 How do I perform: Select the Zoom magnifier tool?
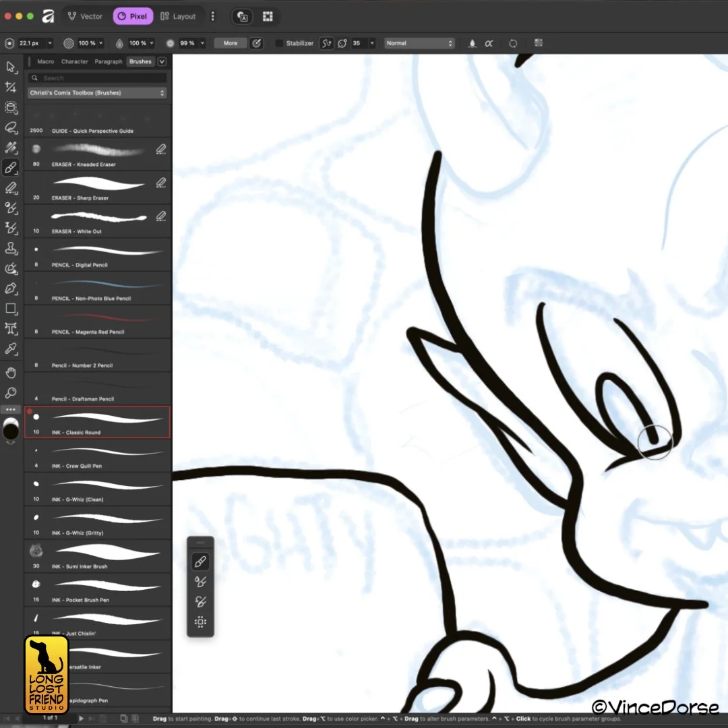point(11,393)
